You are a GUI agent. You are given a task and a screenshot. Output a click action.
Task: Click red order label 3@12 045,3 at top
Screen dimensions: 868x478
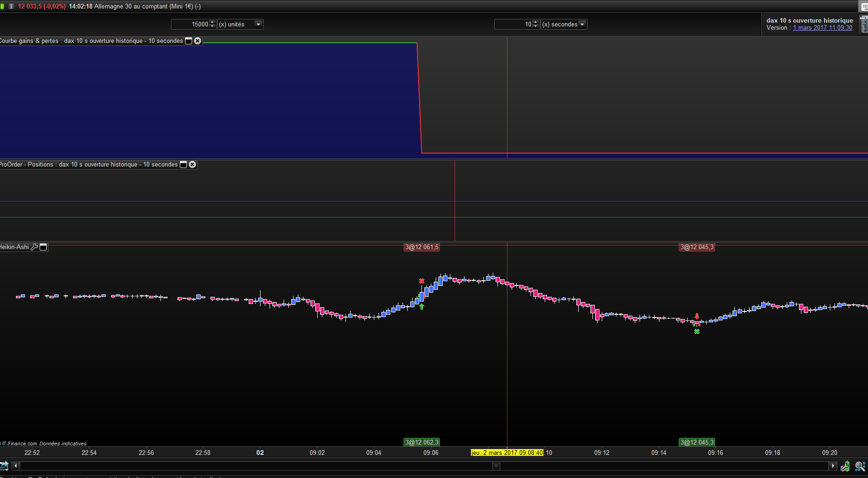pos(697,247)
